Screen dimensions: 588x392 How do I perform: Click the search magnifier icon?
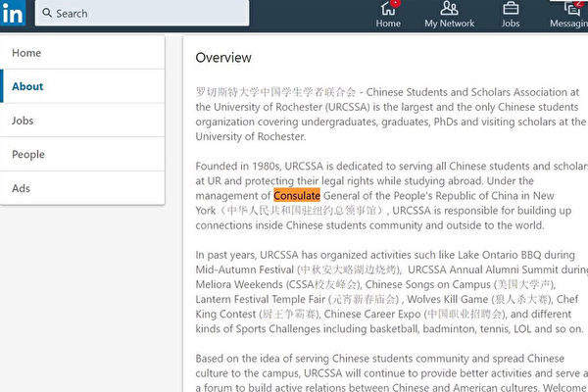coord(47,13)
